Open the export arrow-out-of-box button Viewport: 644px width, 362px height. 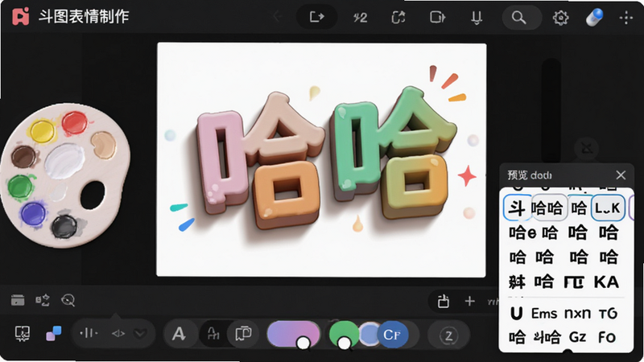[x=316, y=17]
